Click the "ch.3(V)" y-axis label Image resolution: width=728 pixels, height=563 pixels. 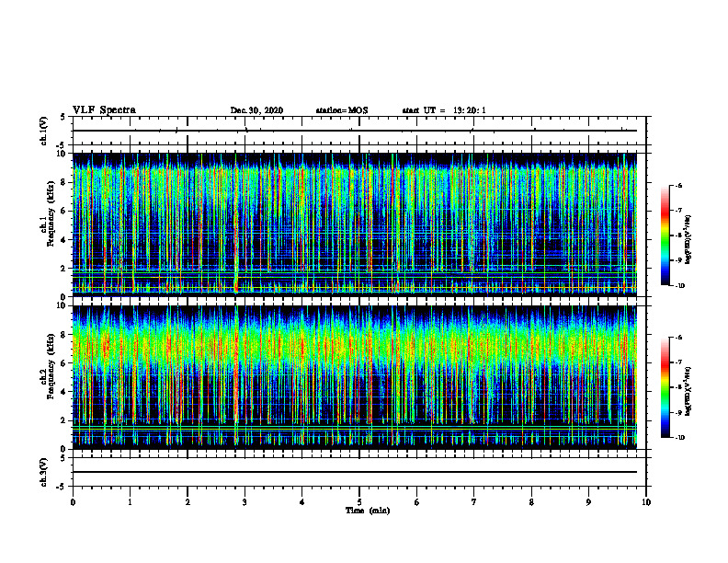(x=44, y=472)
